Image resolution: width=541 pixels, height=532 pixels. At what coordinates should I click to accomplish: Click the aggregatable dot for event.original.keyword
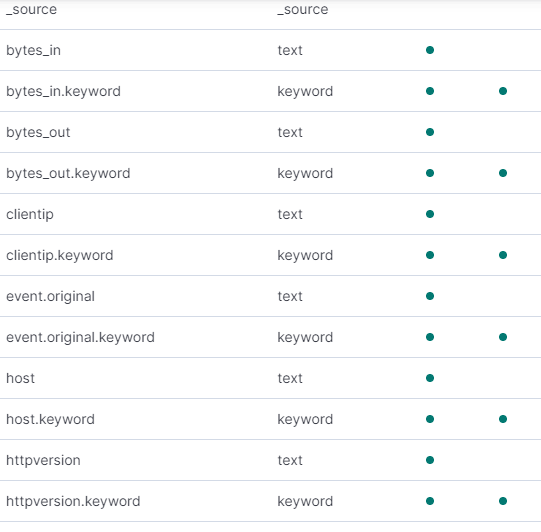coord(503,337)
